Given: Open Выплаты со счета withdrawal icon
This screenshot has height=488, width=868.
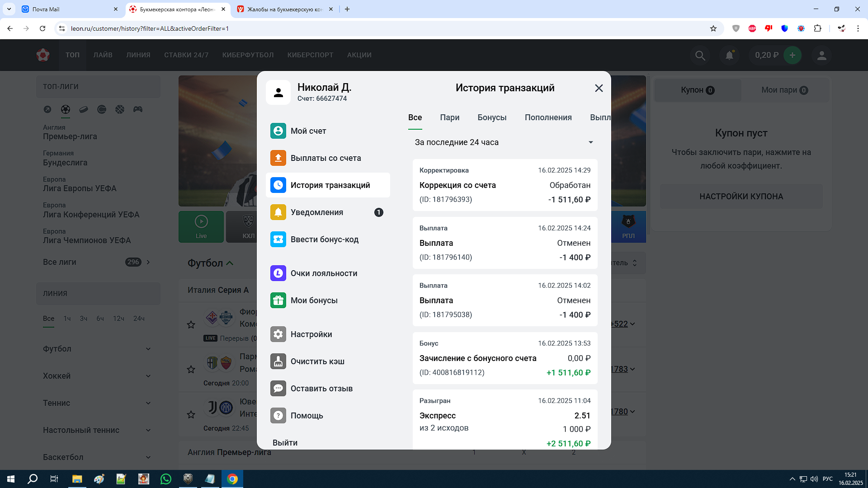Looking at the screenshot, I should point(278,158).
